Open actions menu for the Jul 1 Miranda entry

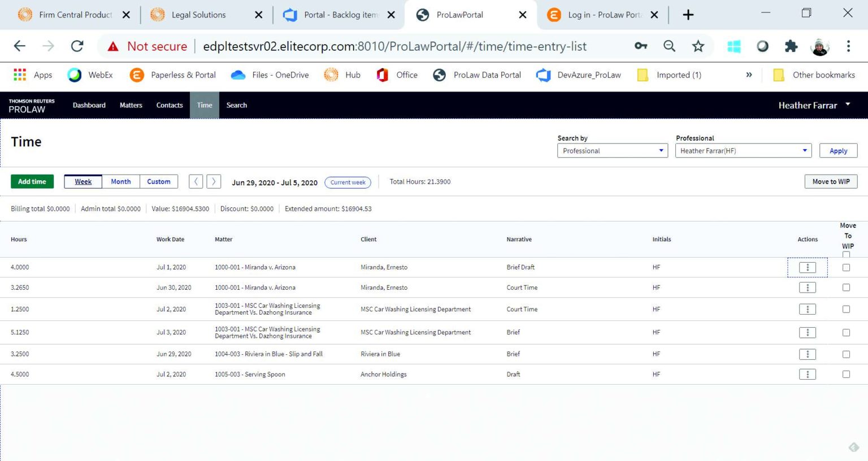807,267
